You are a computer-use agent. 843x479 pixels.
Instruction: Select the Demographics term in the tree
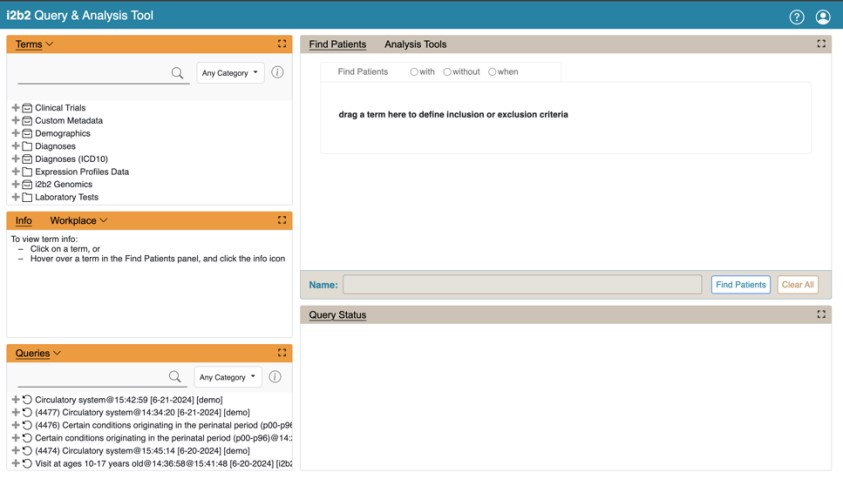tap(62, 133)
